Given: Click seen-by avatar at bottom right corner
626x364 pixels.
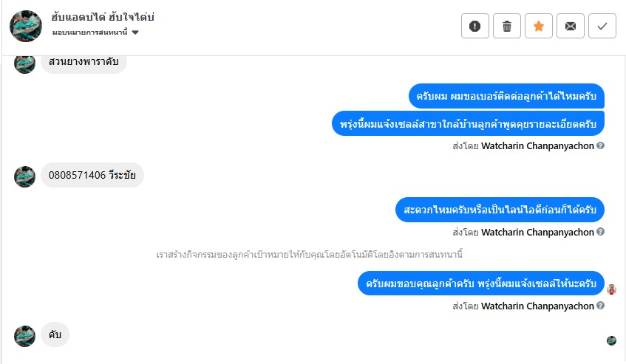Looking at the screenshot, I should tap(612, 340).
